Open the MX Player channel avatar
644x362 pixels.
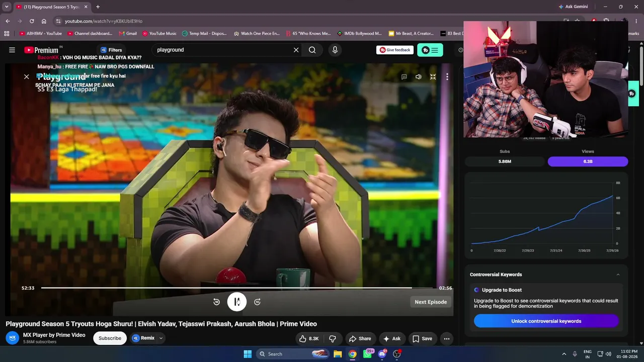click(13, 338)
